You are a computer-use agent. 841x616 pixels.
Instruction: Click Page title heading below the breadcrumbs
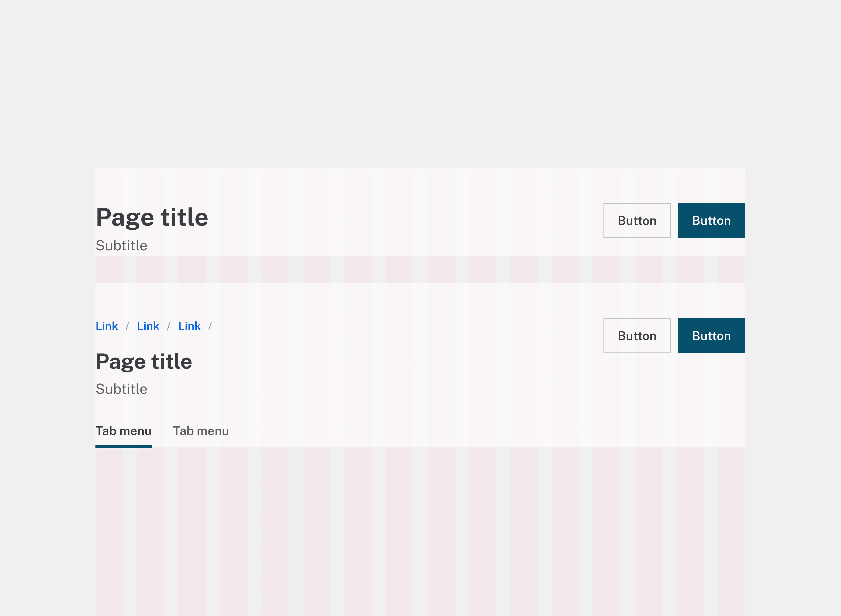(144, 361)
